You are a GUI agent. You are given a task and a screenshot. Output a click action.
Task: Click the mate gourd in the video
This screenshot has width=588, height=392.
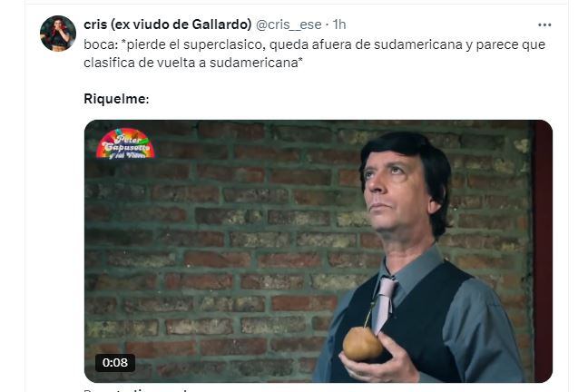tap(362, 343)
